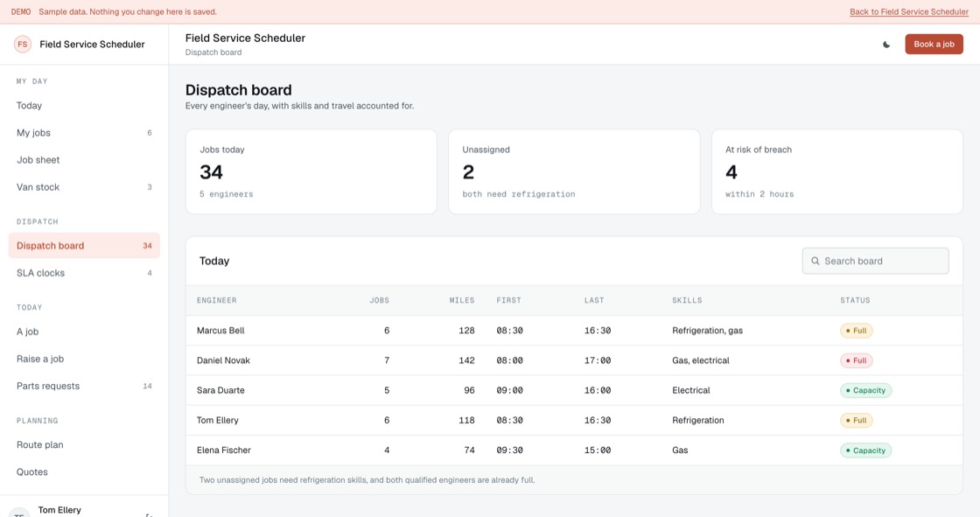Click the Jobs today summary card

(311, 172)
